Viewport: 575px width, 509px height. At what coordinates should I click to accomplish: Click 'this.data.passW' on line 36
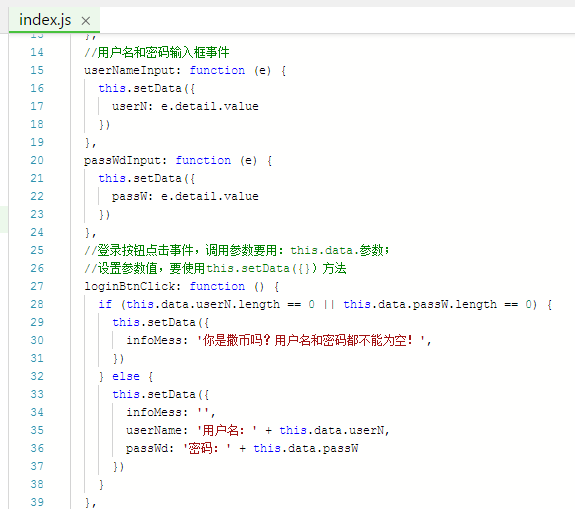(x=306, y=448)
